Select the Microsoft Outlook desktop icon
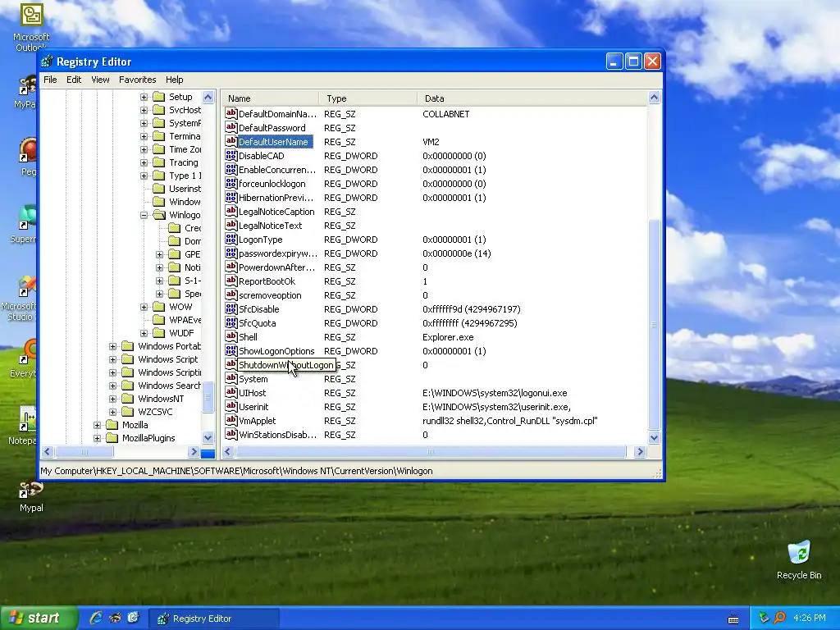This screenshot has height=630, width=840. pos(31,27)
